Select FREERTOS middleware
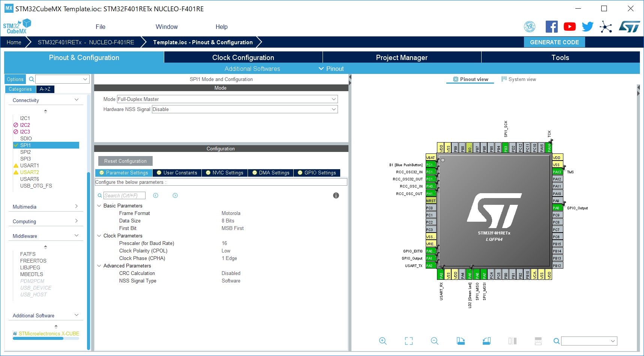The image size is (644, 356). [33, 261]
